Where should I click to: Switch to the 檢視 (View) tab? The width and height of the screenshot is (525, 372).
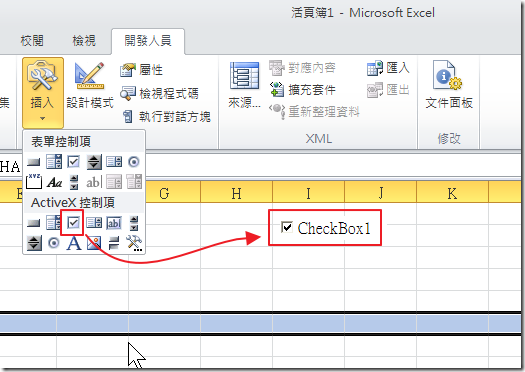tap(84, 41)
